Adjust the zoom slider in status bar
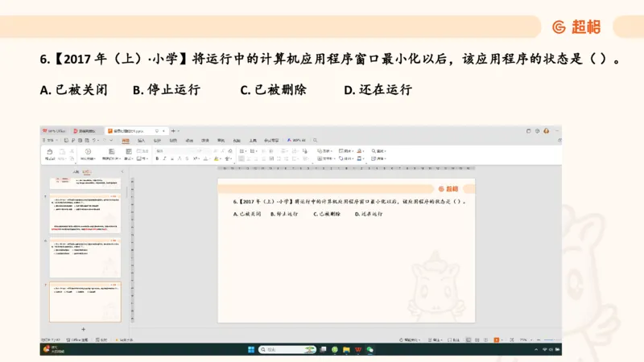This screenshot has height=362, width=644. tap(553, 339)
